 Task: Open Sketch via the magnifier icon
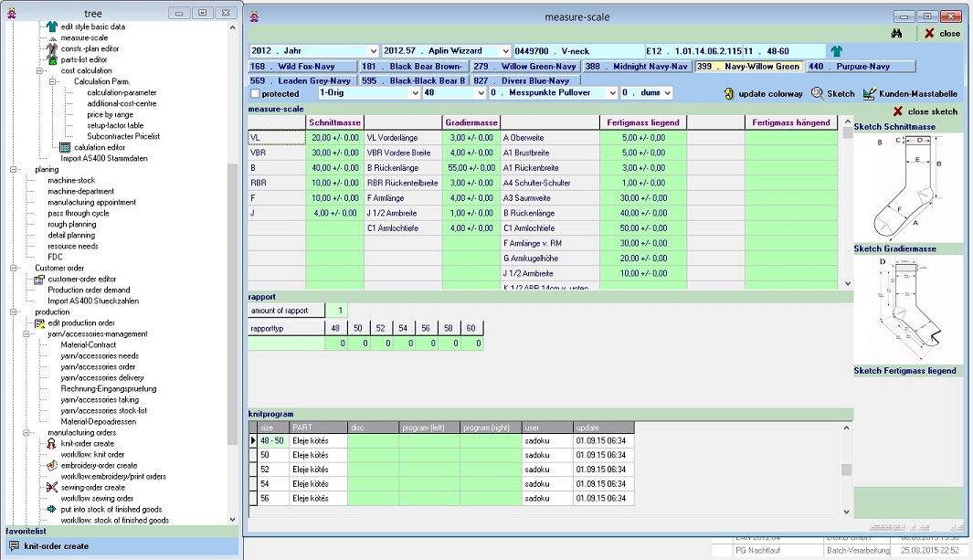(817, 93)
